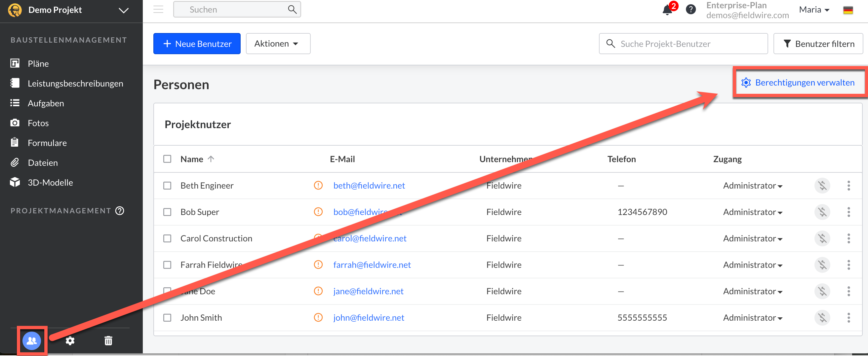This screenshot has width=868, height=356.
Task: Open project settings gear in the sidebar footer
Action: [x=70, y=341]
